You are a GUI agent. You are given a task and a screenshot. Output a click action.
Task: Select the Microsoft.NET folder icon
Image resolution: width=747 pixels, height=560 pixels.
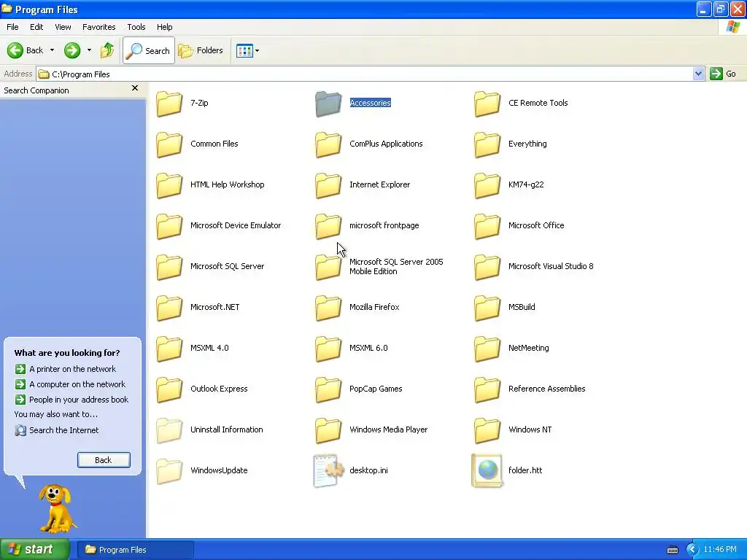point(169,308)
